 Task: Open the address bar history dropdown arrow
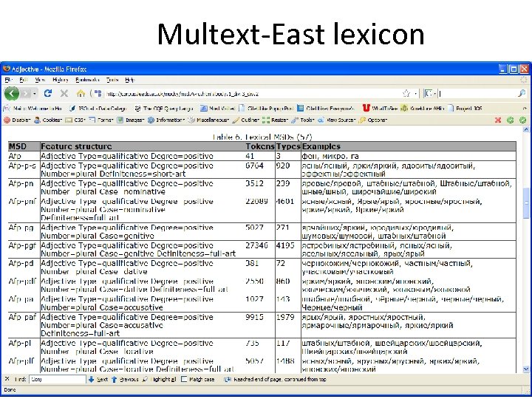(x=415, y=94)
